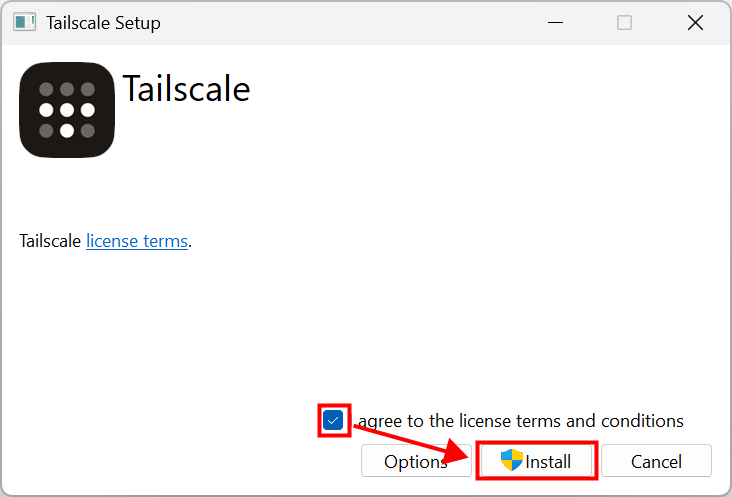
Task: Click the UAC shield icon on Install
Action: coord(512,461)
